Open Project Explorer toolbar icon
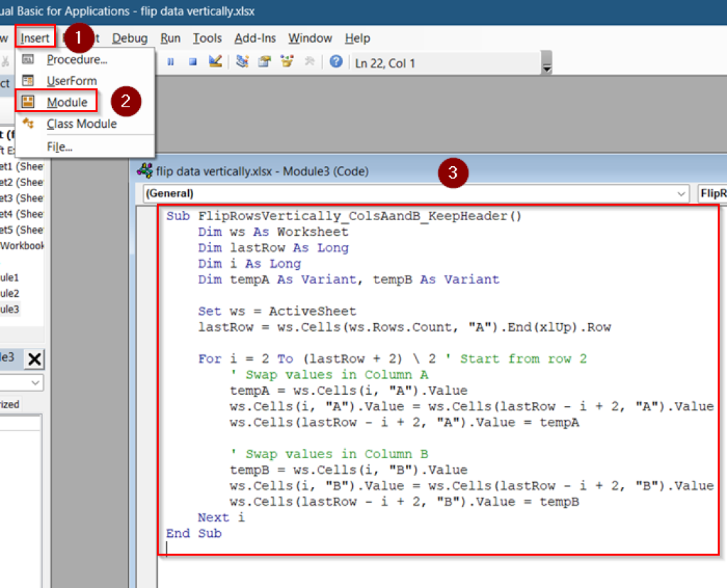 point(242,62)
